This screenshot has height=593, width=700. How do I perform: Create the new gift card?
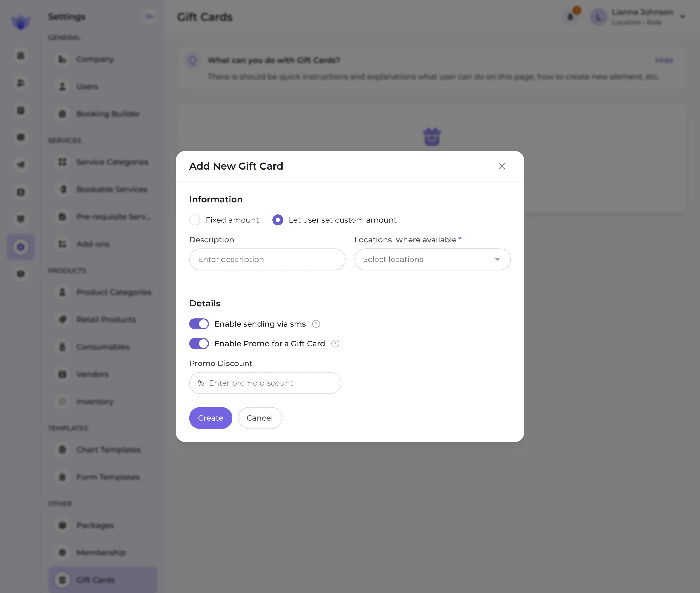coord(210,418)
